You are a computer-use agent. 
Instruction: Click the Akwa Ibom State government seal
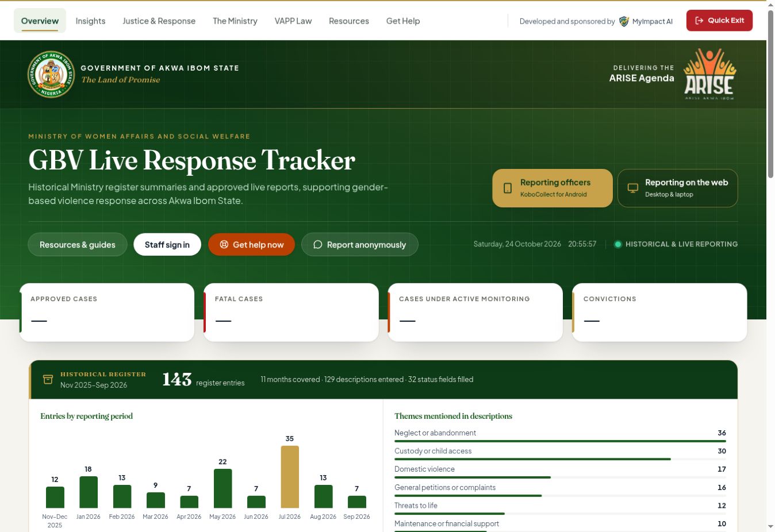(x=51, y=74)
